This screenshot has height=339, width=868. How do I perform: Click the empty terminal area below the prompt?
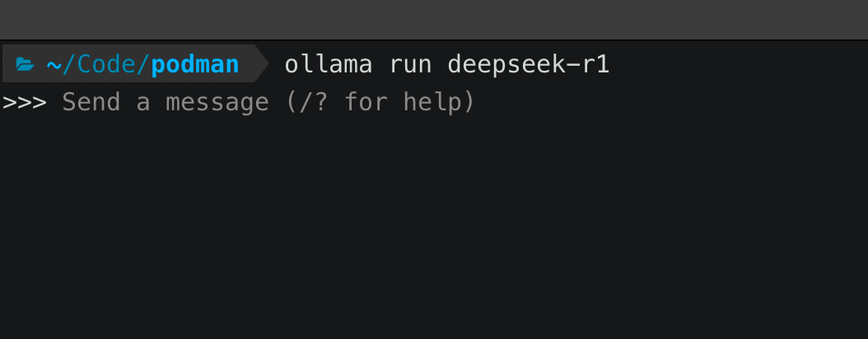click(x=434, y=230)
